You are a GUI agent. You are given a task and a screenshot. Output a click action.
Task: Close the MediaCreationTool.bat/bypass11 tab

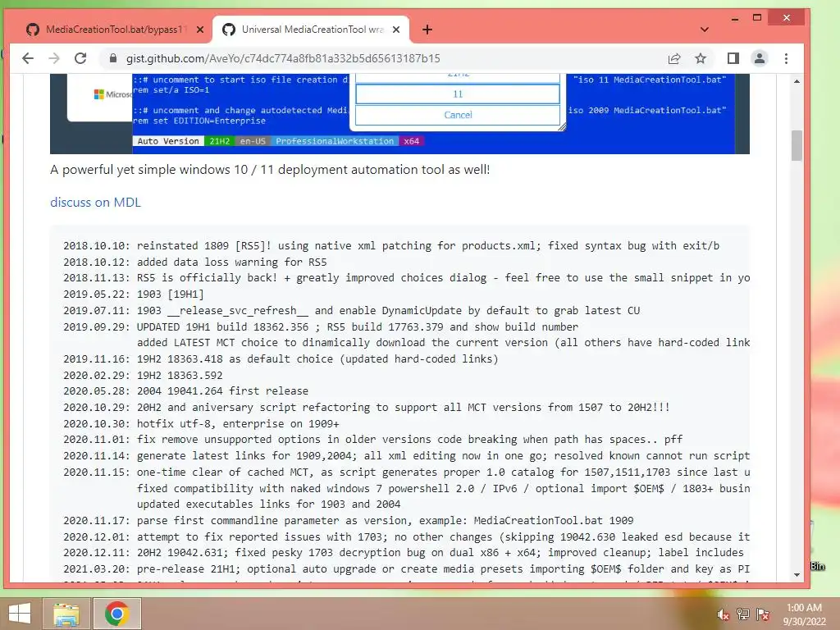pos(200,30)
